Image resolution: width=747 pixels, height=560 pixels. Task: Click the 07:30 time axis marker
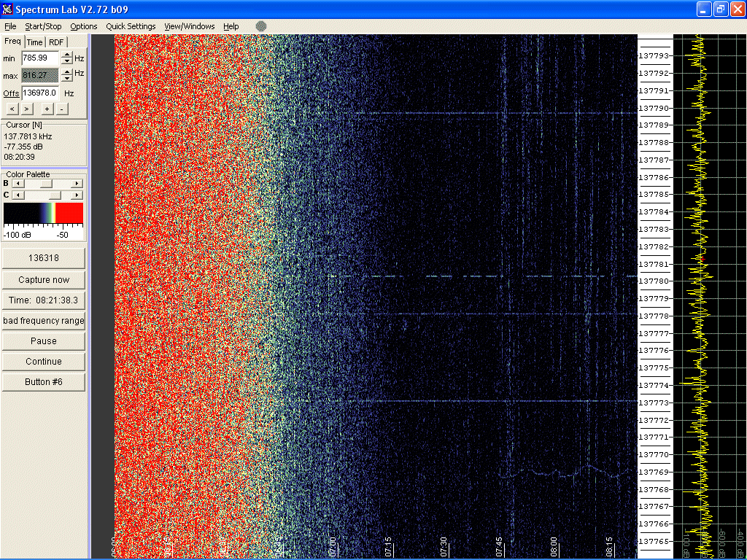click(x=444, y=547)
